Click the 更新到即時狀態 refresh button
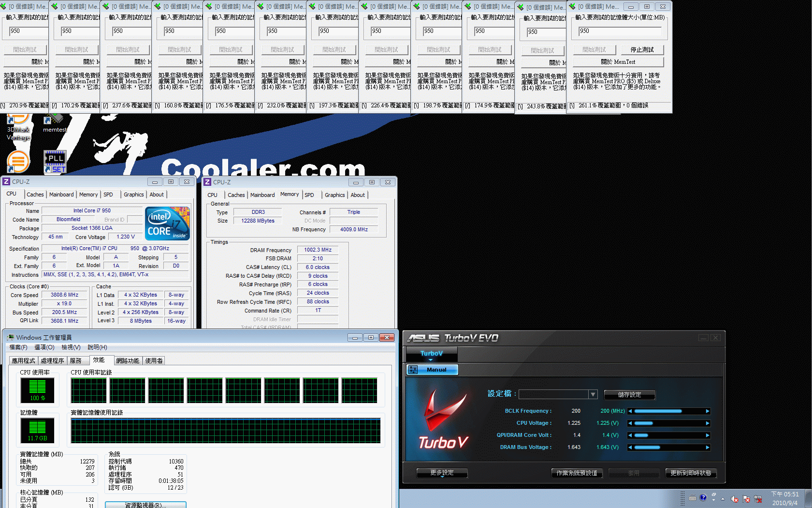The image size is (812, 508). tap(691, 473)
